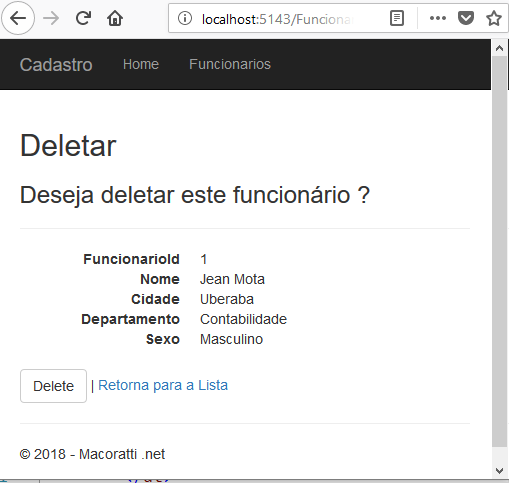Screen dimensions: 509x483
Task: Click the Nome field label
Action: point(160,279)
